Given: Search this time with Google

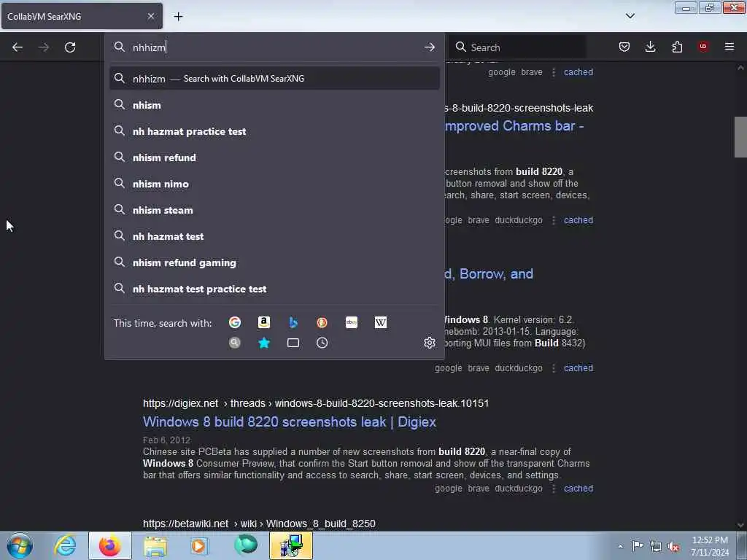Looking at the screenshot, I should click(x=235, y=322).
